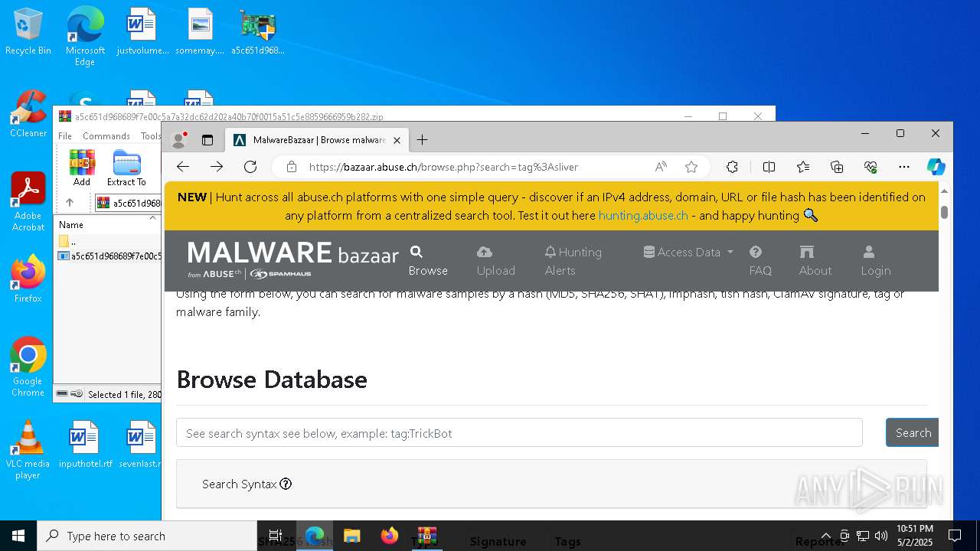Open WinRAR from the taskbar
Image resolution: width=980 pixels, height=551 pixels.
coord(426,536)
